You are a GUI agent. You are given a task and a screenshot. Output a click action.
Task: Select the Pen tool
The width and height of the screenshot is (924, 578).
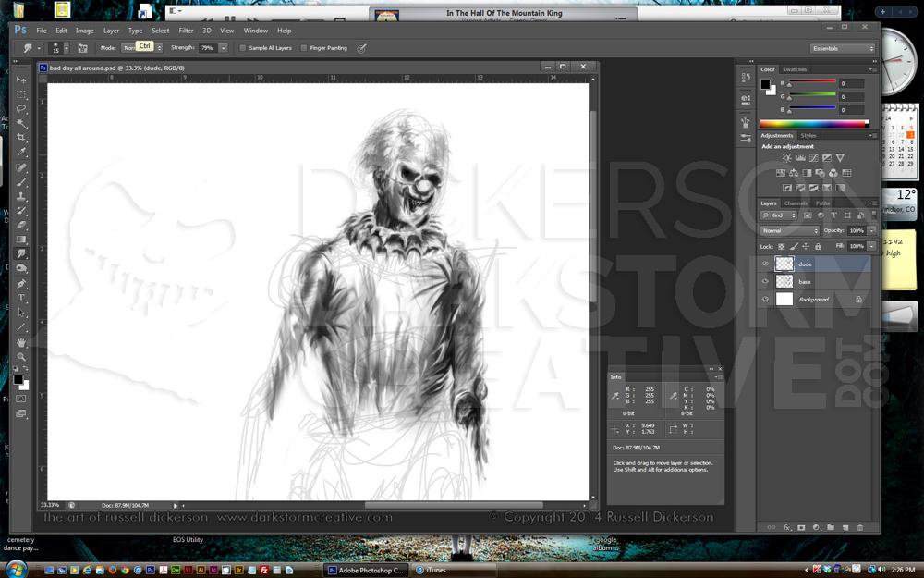click(x=21, y=284)
